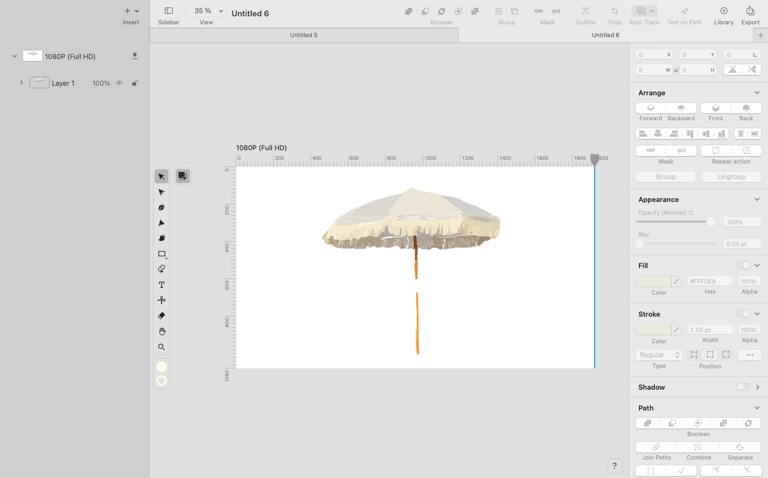Screen dimensions: 768x478
Task: Hide Layer 1 with the eye icon
Action: 120,83
